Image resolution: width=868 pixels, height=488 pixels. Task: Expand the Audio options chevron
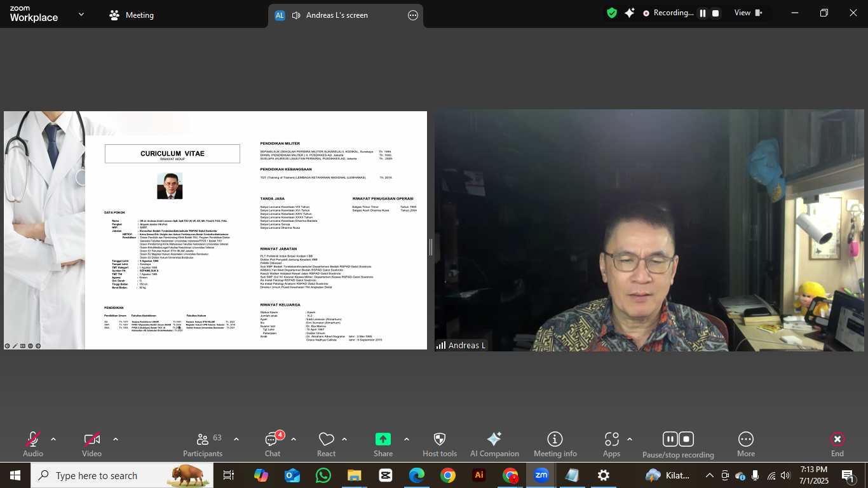(x=53, y=438)
